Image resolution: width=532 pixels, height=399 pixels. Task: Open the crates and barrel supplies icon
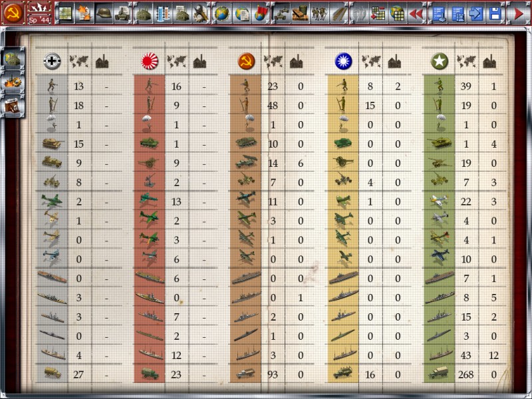pyautogui.click(x=301, y=13)
